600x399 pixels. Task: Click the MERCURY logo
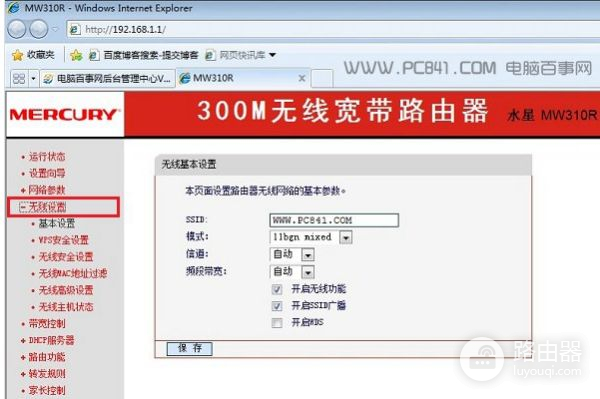(65, 114)
